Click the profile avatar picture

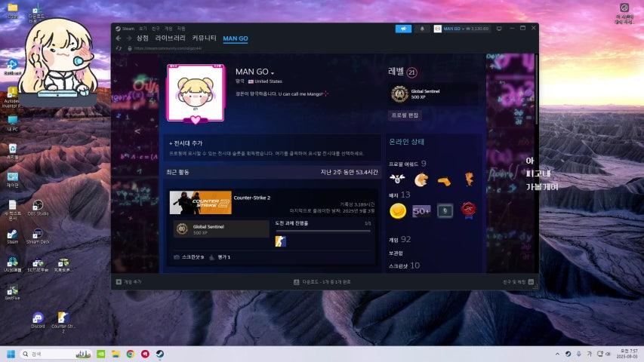(196, 94)
